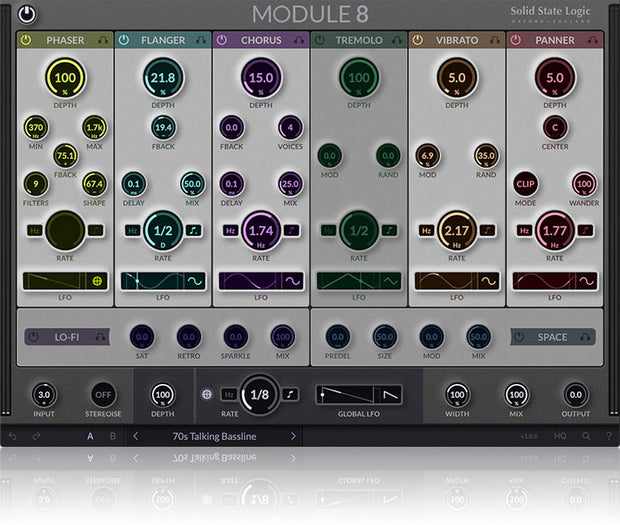Select Hz rate mode in Chorus

(x=231, y=230)
